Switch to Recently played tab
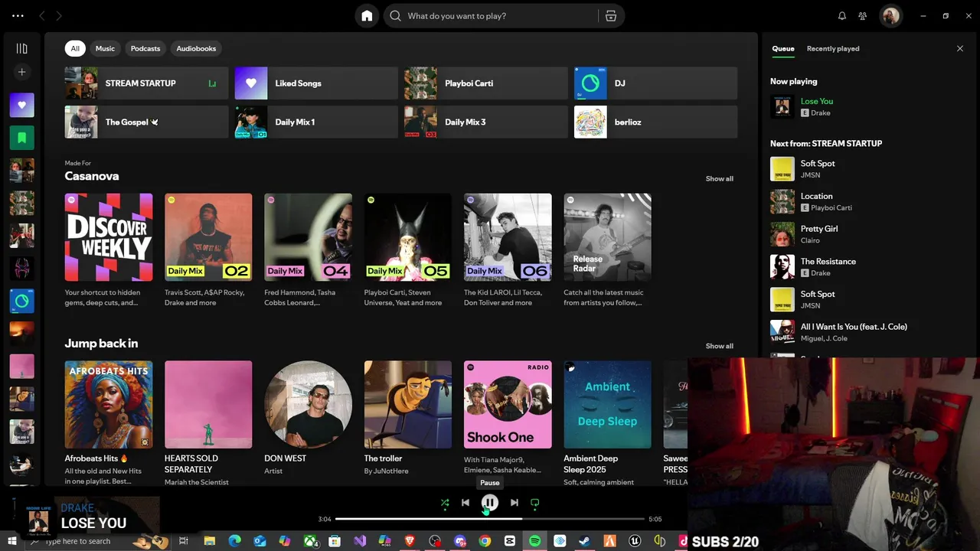This screenshot has height=551, width=980. (x=833, y=48)
